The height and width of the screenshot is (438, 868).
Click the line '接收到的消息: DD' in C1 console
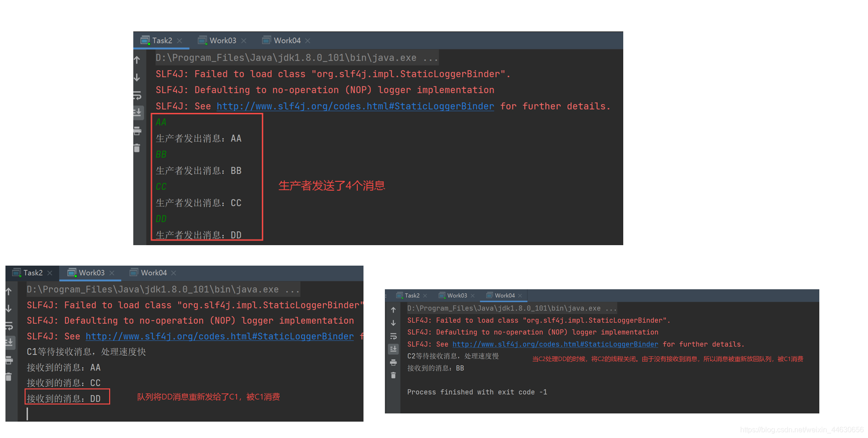click(x=64, y=399)
